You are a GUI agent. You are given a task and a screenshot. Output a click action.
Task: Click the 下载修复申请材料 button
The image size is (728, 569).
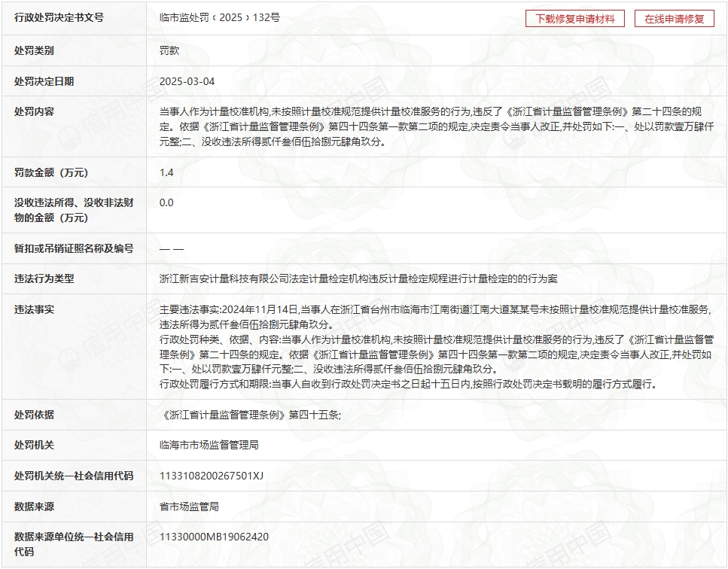[575, 19]
